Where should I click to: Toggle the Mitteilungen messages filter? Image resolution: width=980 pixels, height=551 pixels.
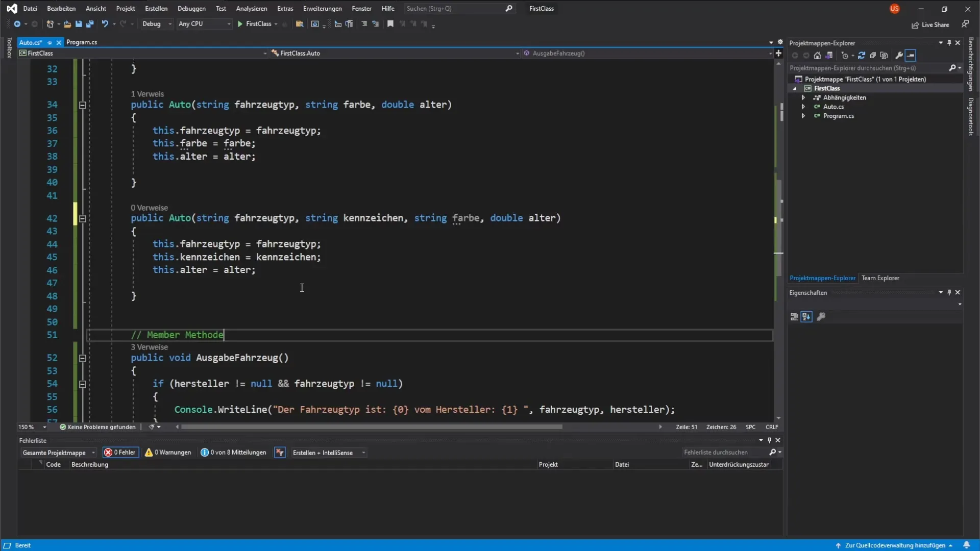tap(233, 453)
